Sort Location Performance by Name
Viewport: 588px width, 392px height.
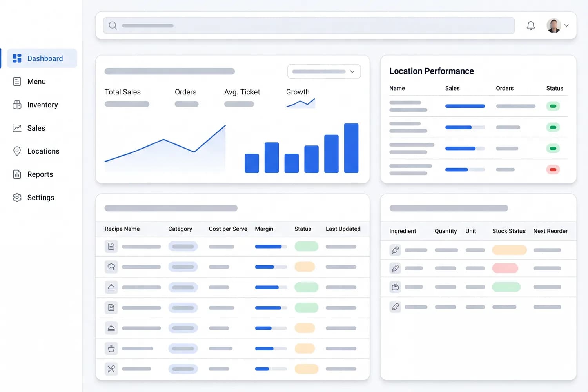click(397, 88)
